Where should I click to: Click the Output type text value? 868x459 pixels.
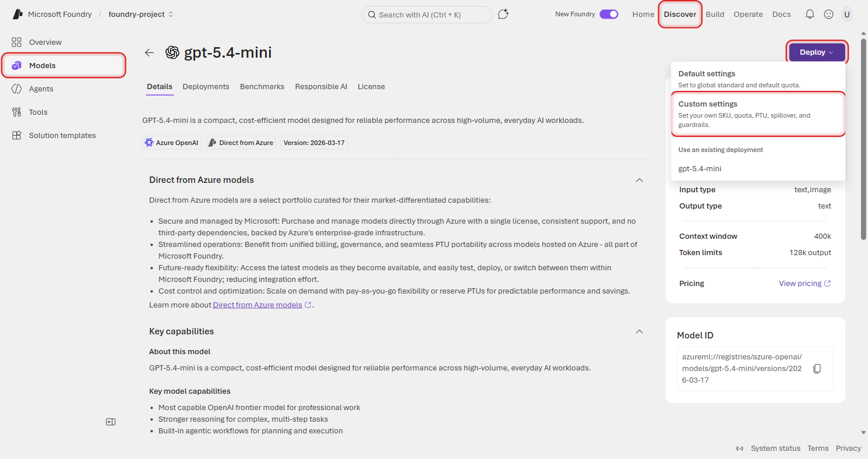824,206
